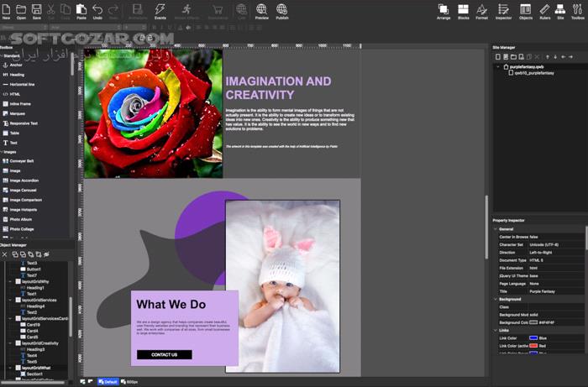The image size is (588, 387).
Task: Click the Document Type HTML 5 value
Action: (x=556, y=260)
